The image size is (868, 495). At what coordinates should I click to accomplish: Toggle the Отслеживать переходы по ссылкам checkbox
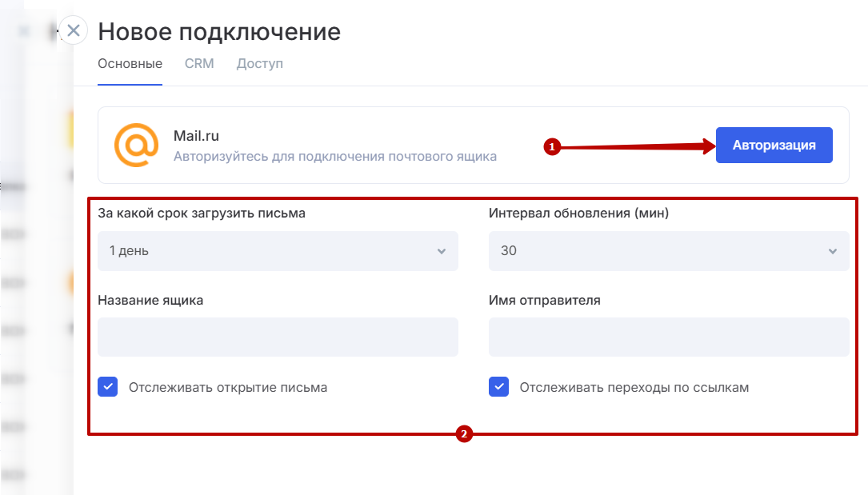[499, 388]
